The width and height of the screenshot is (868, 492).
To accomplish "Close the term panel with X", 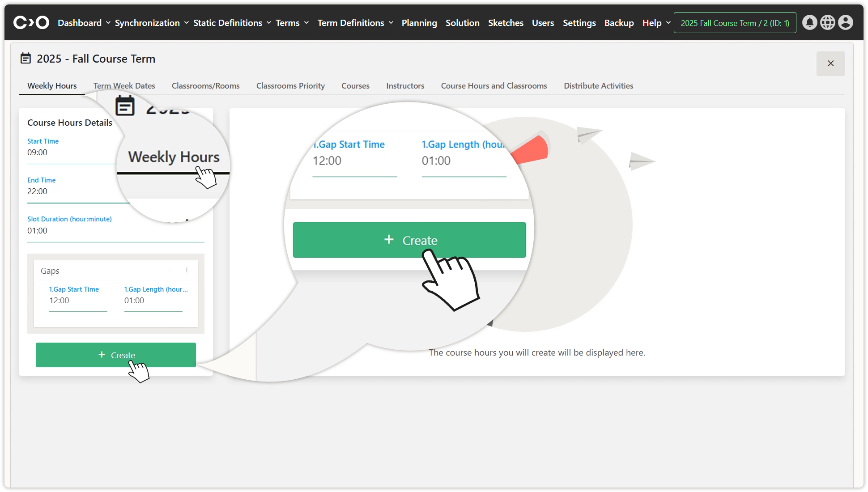I will pos(830,64).
